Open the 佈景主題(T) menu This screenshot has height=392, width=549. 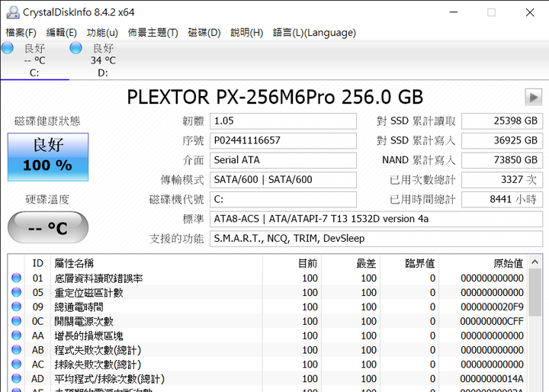[x=153, y=33]
